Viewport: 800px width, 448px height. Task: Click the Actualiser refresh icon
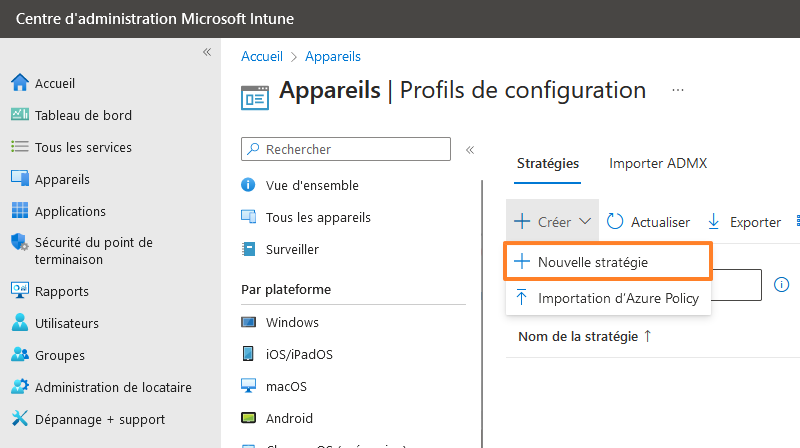point(615,221)
